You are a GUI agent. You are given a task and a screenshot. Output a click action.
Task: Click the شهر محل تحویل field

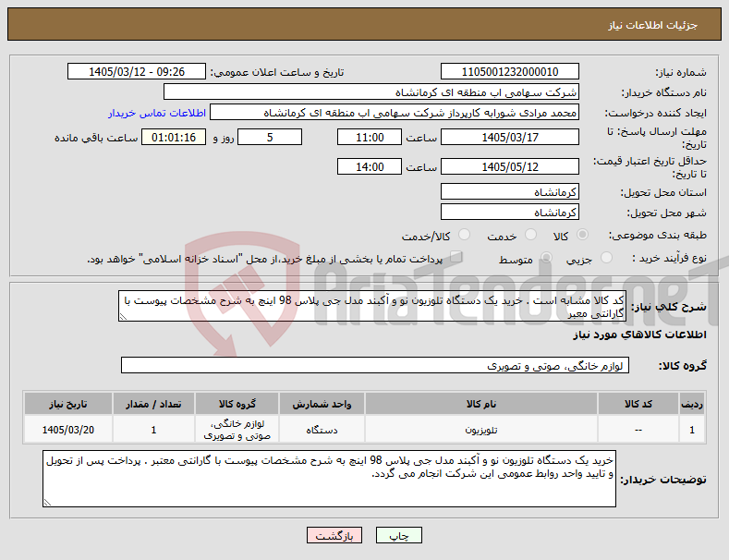(x=509, y=213)
